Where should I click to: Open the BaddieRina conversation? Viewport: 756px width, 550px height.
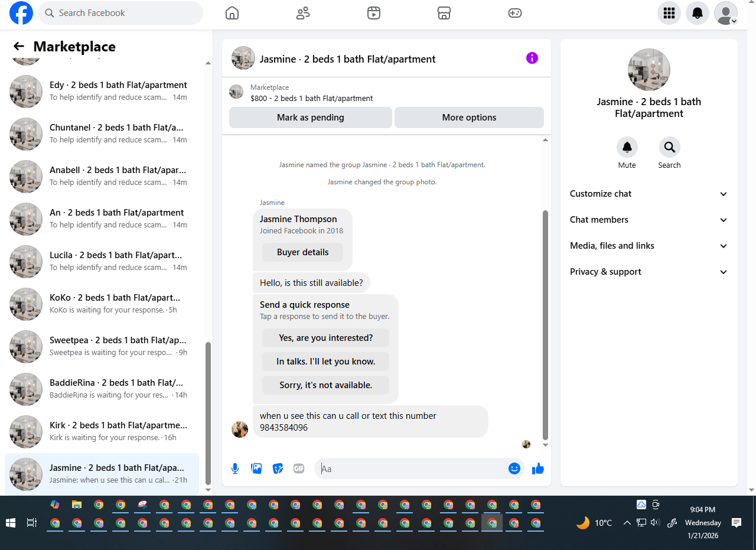102,389
